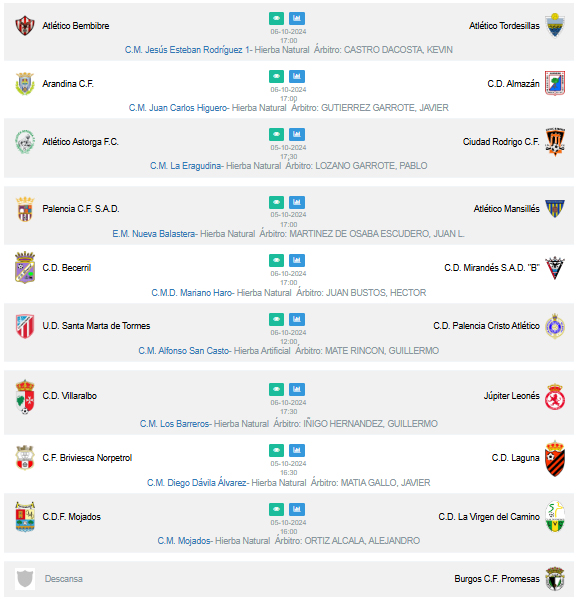Viewport: 576px width, 601px height.
Task: Open C.M. Diego Dávila Álvarez venue link
Action: click(197, 482)
